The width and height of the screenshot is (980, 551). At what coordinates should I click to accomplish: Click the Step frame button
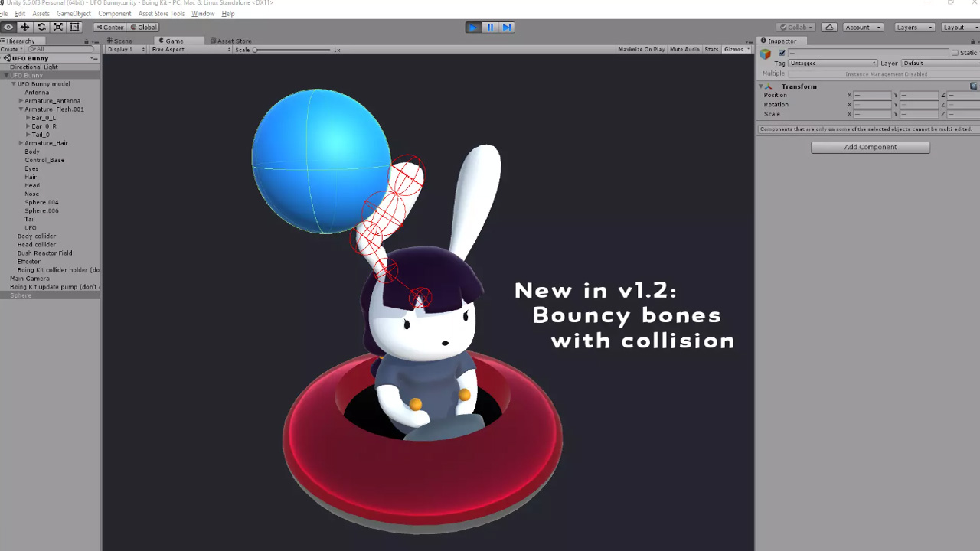507,28
